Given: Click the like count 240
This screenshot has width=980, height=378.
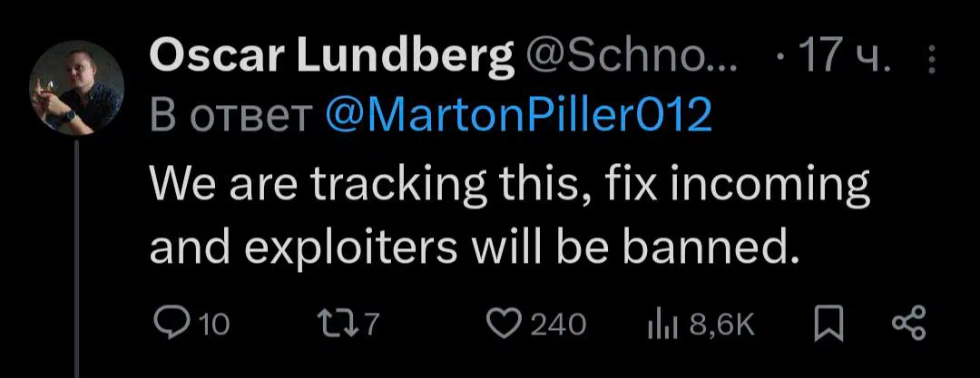Looking at the screenshot, I should tap(558, 325).
